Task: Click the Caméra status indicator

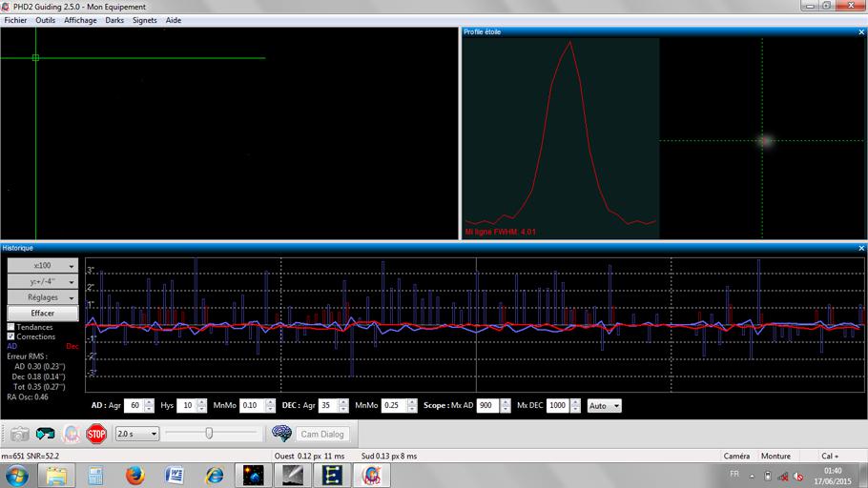Action: 736,456
